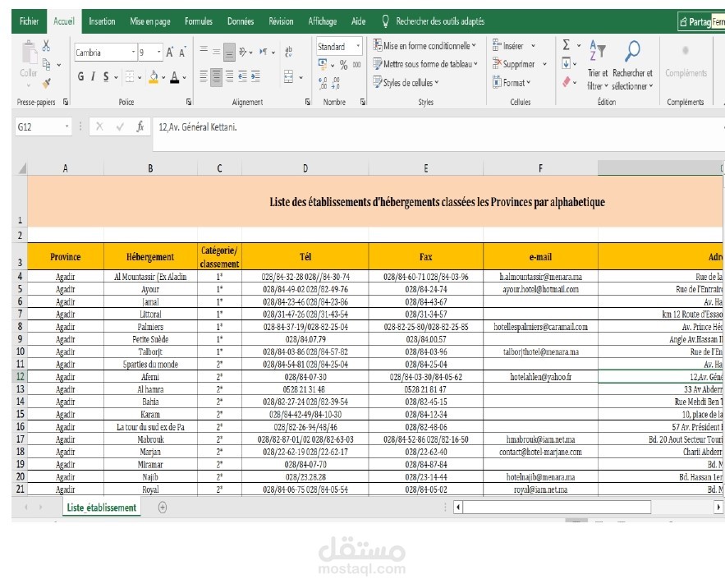The image size is (725, 588).
Task: Decrease font size with small A
Action: (182, 53)
